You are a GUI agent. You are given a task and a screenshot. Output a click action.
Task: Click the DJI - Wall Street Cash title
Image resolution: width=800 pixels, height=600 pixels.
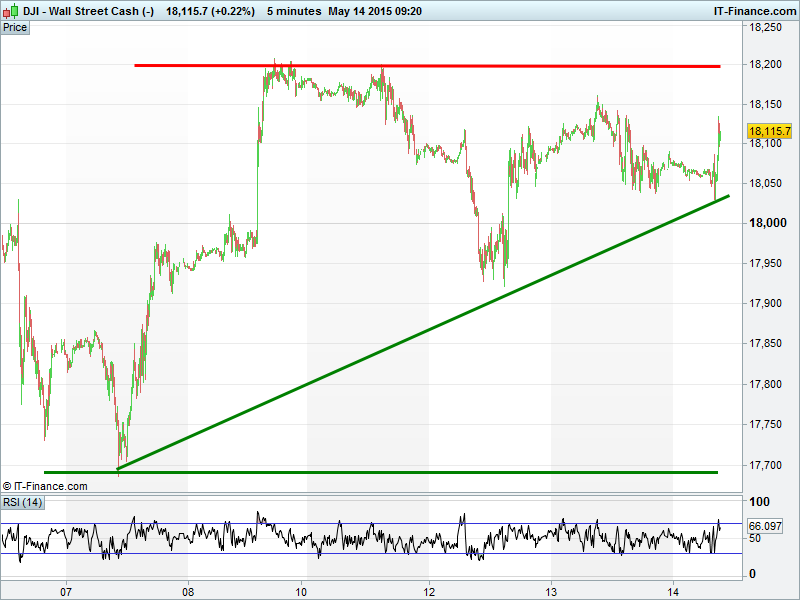pyautogui.click(x=88, y=11)
